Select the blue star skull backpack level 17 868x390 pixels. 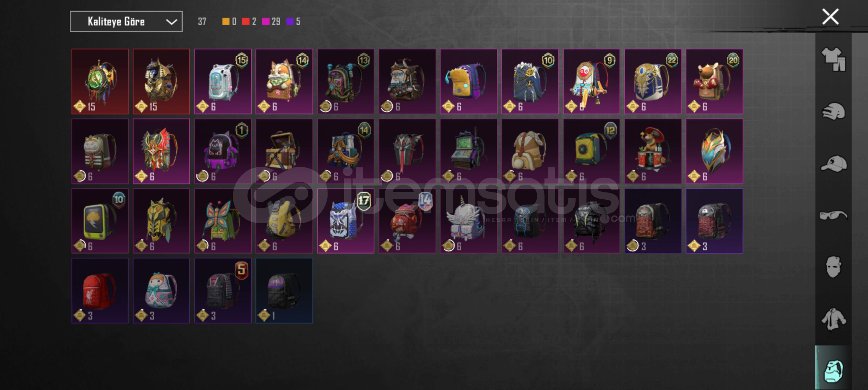(x=346, y=221)
